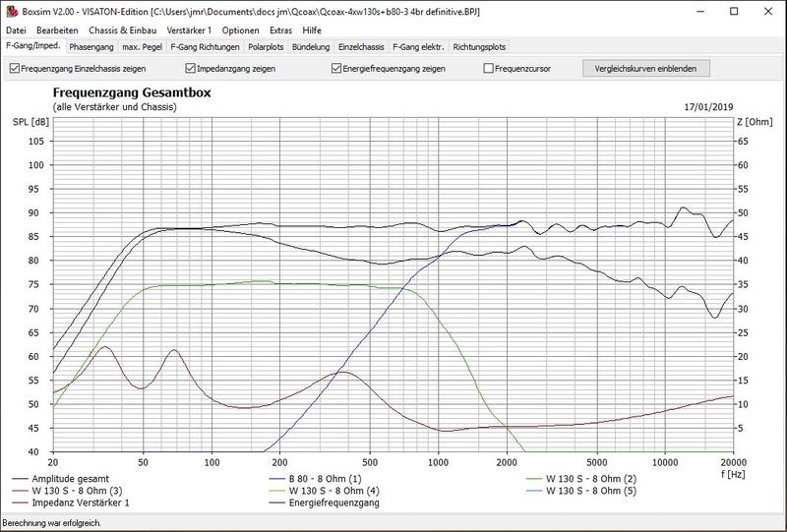The height and width of the screenshot is (532, 787).
Task: Toggle Impedanzgang zeigen checkbox
Action: (190, 68)
